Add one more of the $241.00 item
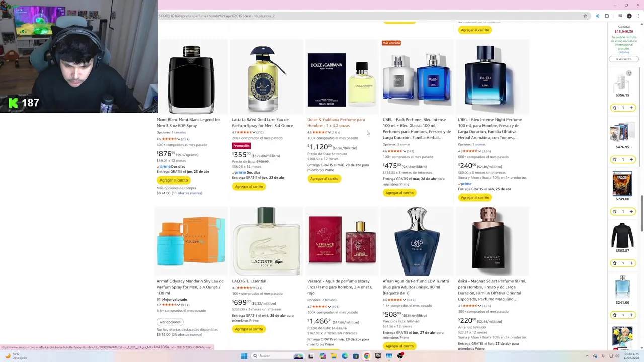644x362 pixels. 631,315
